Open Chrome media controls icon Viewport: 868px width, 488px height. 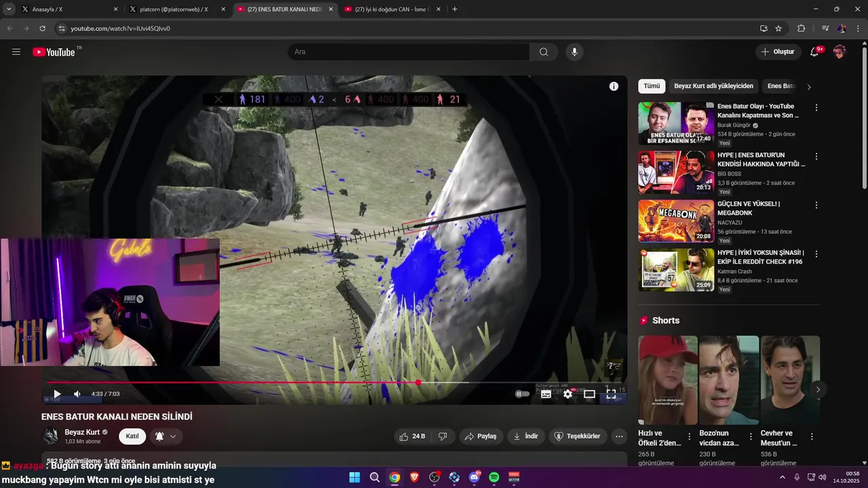(825, 28)
